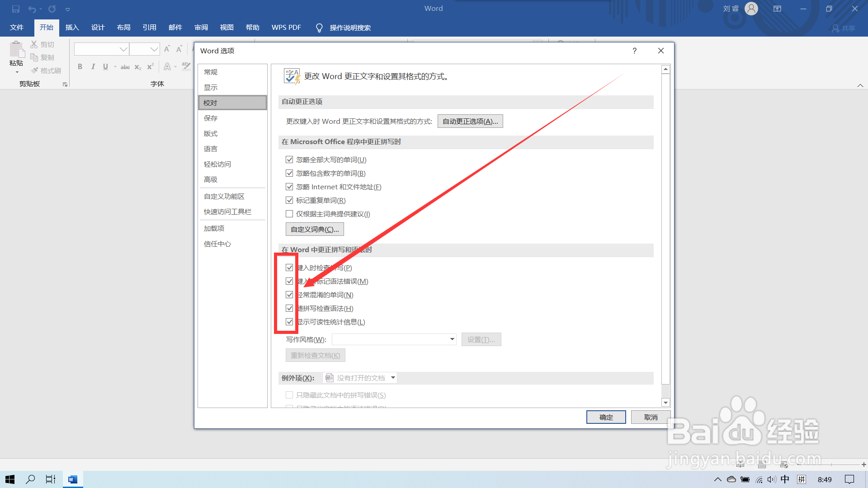Switch to the 设计 ribbon tab
This screenshot has height=488, width=868.
coord(98,28)
